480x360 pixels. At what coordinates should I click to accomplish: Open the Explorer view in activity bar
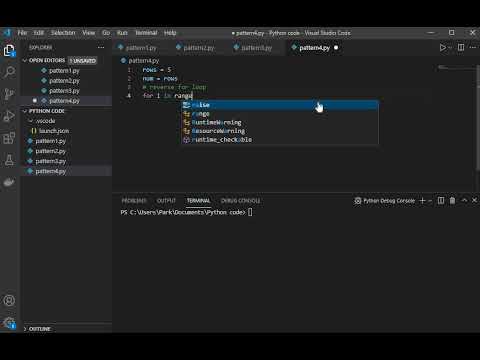pos(9,51)
